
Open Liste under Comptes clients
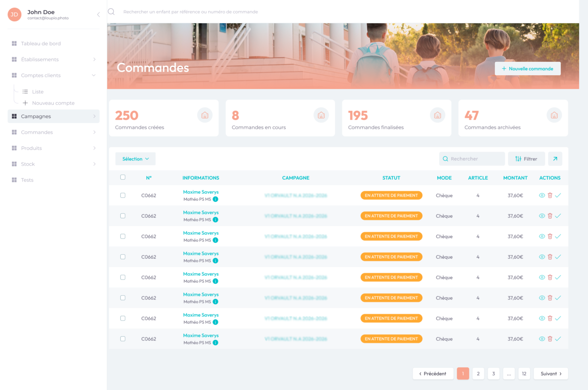point(38,92)
